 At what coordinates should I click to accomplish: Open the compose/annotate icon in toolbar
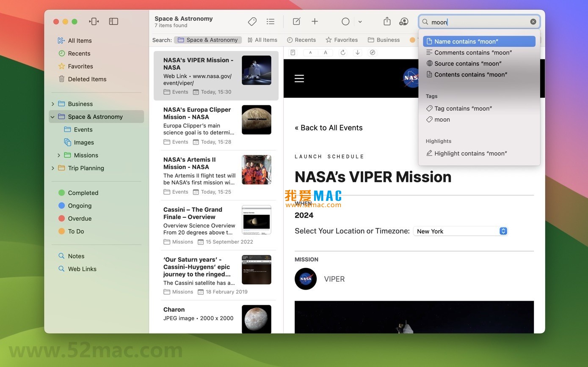coord(296,21)
